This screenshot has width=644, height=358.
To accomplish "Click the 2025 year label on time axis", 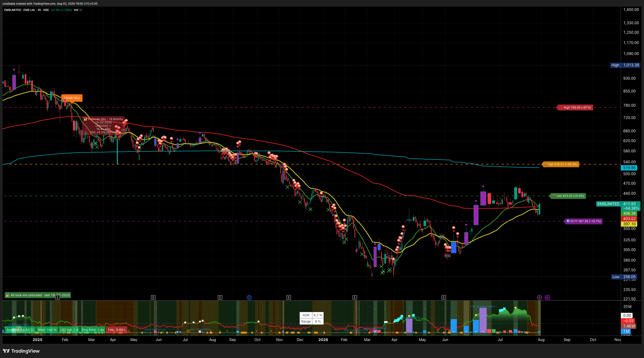I will click(38, 340).
